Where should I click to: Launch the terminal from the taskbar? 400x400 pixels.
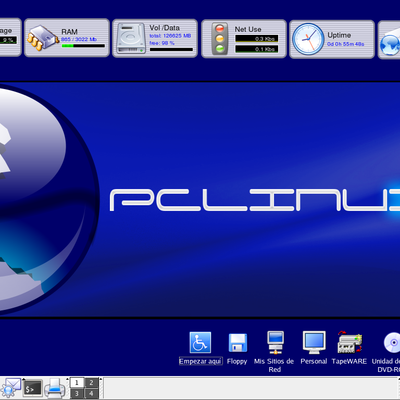point(33,388)
